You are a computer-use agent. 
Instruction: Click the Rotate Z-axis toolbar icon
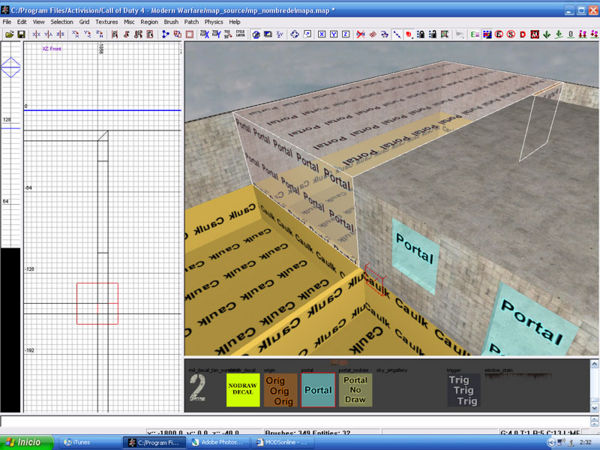100,34
